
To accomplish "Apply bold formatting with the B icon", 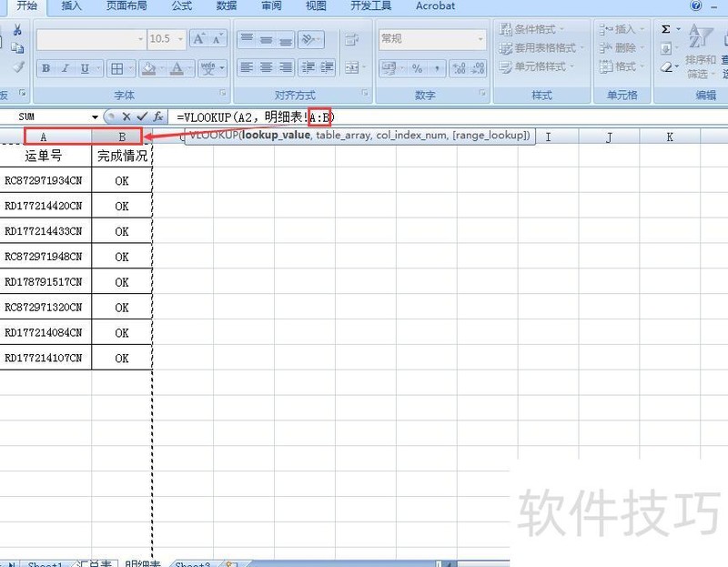I will pos(45,67).
